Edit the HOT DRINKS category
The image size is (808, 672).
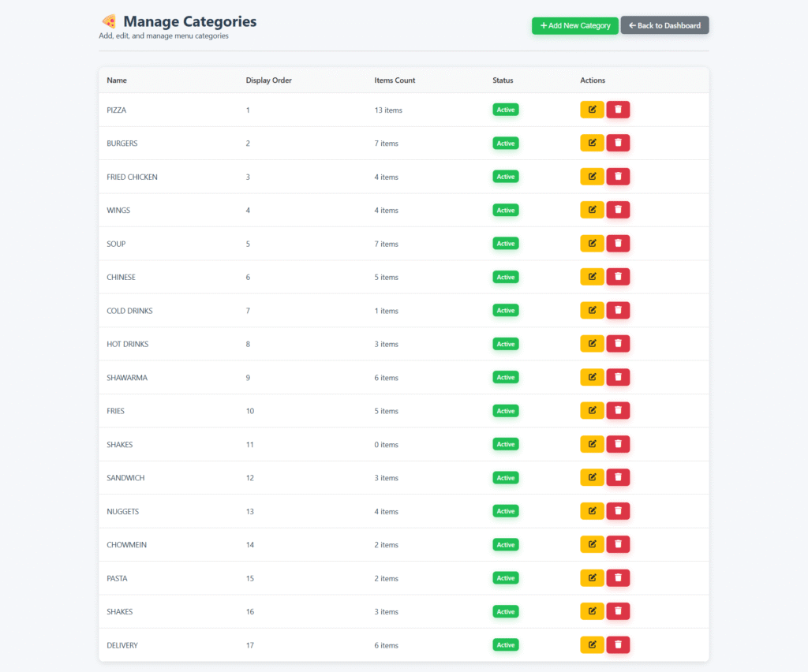click(x=592, y=344)
